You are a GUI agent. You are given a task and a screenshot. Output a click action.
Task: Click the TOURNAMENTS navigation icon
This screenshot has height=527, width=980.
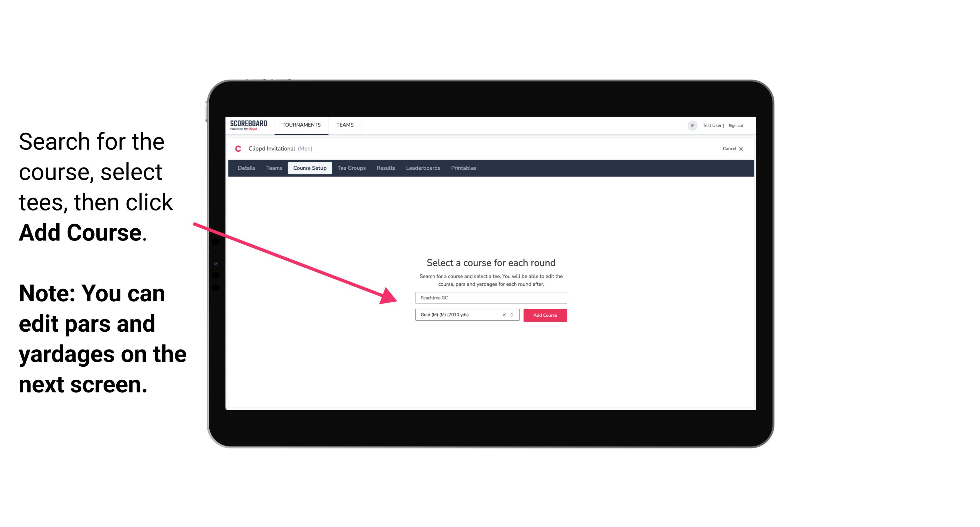(301, 124)
